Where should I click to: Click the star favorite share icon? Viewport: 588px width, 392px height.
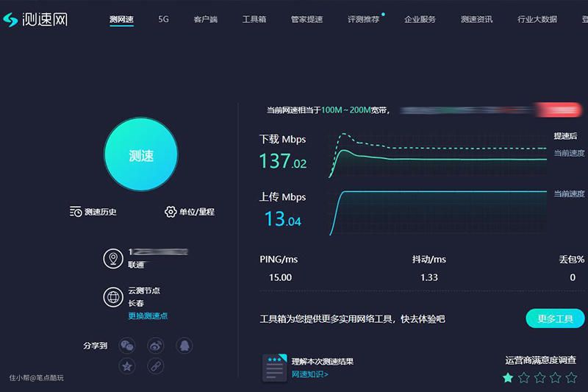127,366
